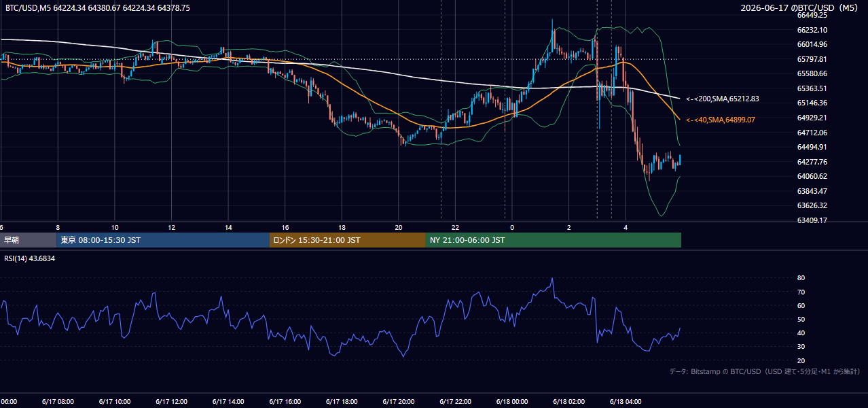Click price axis value 65146.36
Image resolution: width=868 pixels, height=408 pixels.
(x=812, y=103)
